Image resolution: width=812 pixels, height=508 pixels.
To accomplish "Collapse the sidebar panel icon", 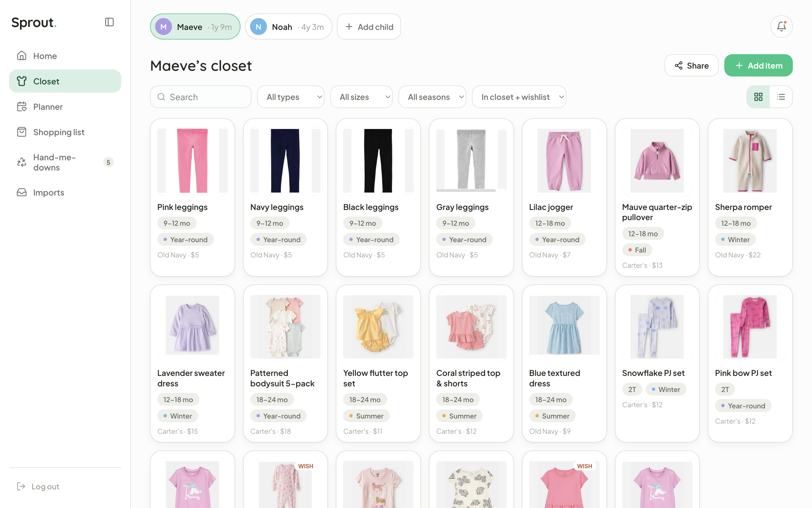I will click(109, 22).
